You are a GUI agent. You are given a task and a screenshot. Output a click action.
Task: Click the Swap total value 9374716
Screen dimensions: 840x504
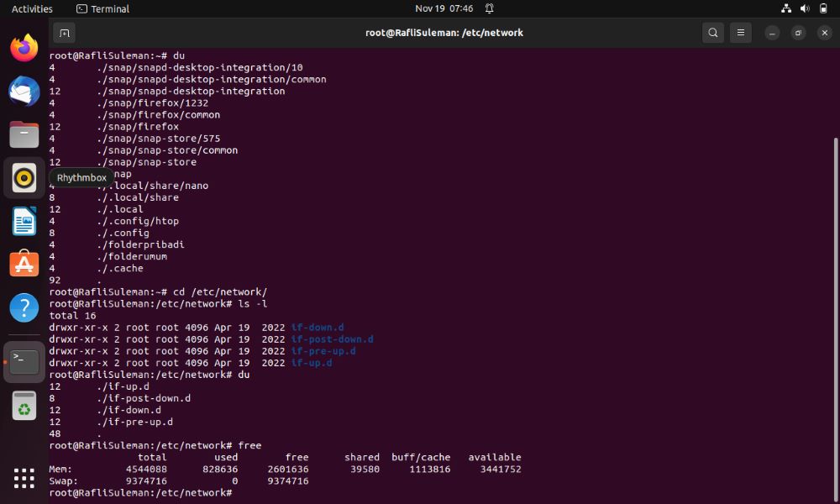pos(146,481)
